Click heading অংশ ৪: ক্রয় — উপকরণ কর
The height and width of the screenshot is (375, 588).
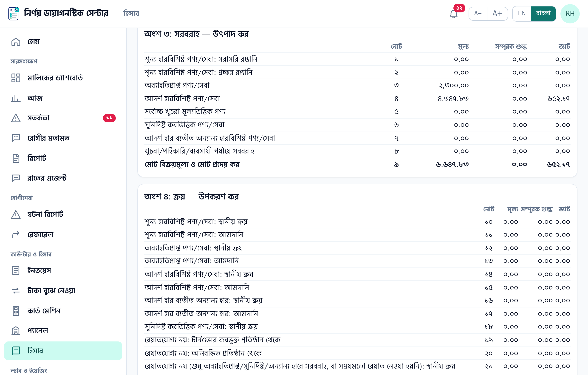191,196
